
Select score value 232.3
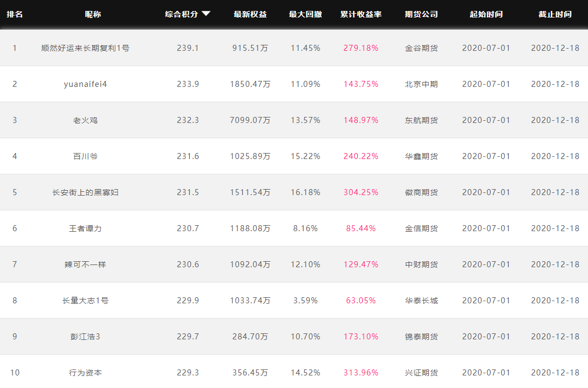pos(188,120)
